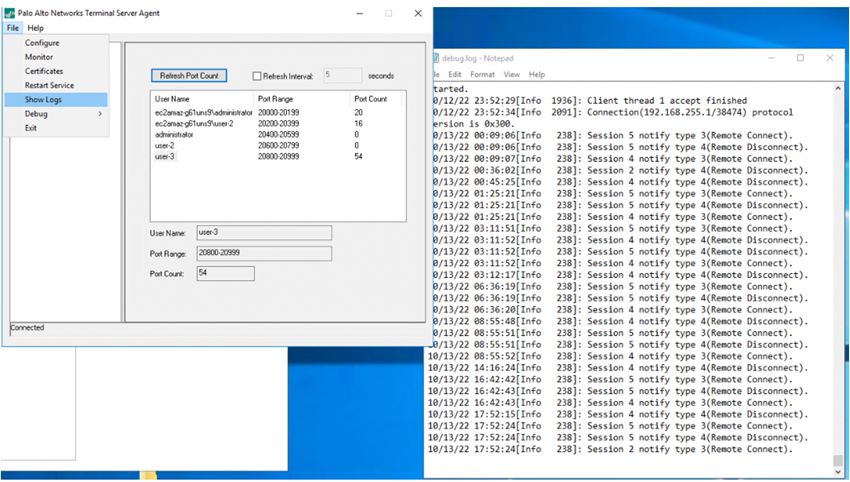Open the Help menu in Terminal Server Agent

(36, 28)
